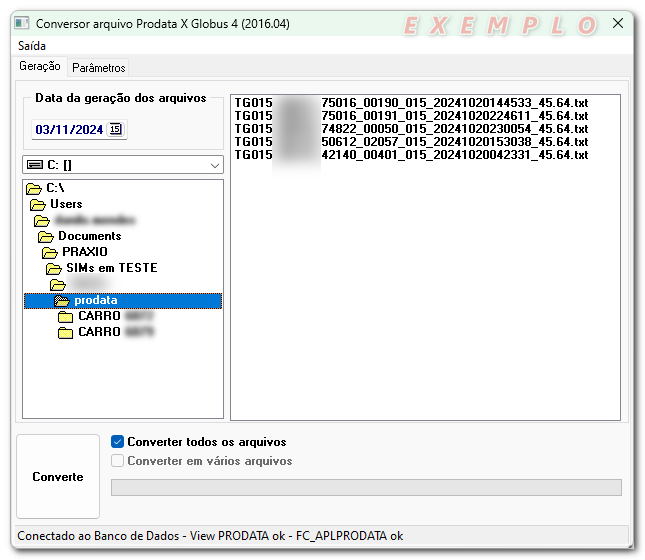This screenshot has width=645, height=560.
Task: Select file ending 00190_015_20241020144533_45.64.txt
Action: [411, 102]
